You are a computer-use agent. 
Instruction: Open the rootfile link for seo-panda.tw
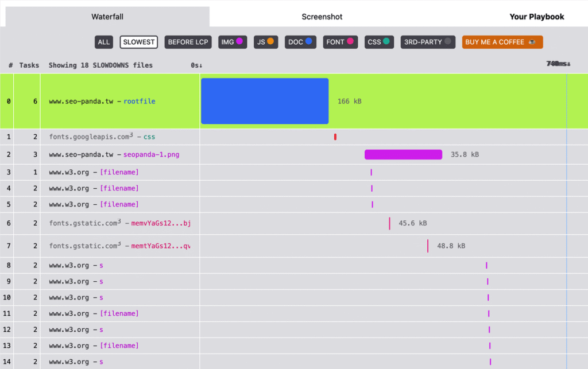pos(140,101)
